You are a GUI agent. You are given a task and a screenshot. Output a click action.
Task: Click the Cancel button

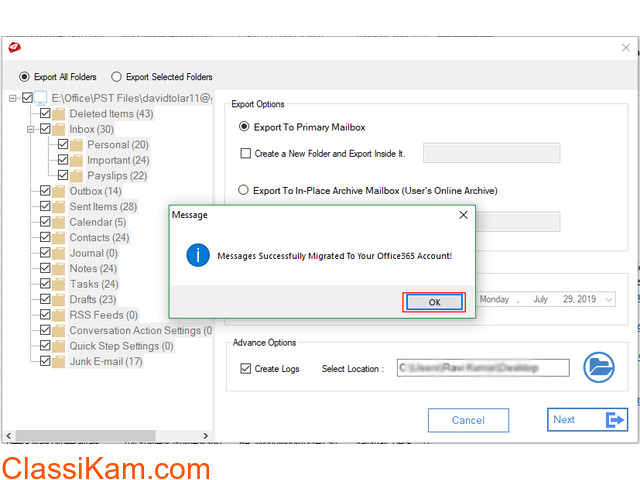pyautogui.click(x=468, y=420)
